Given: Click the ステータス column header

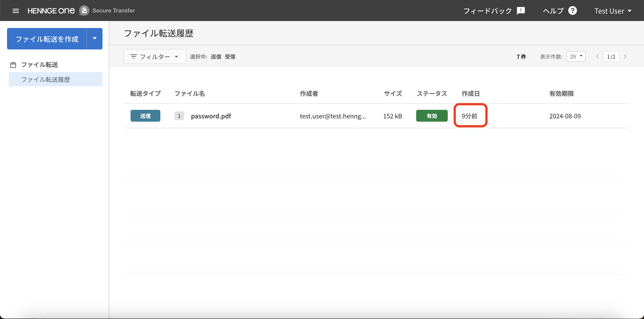Looking at the screenshot, I should (432, 93).
